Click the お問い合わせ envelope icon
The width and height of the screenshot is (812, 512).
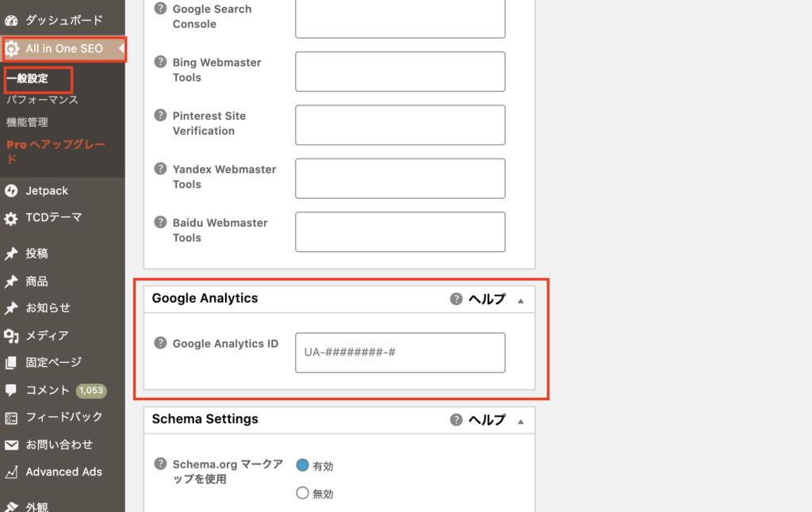[x=11, y=445]
